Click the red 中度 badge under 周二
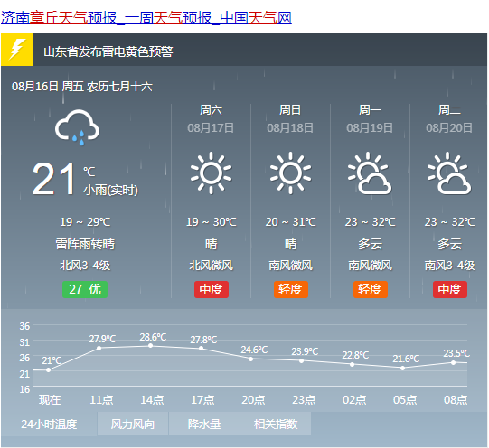The image size is (489, 448). [450, 289]
